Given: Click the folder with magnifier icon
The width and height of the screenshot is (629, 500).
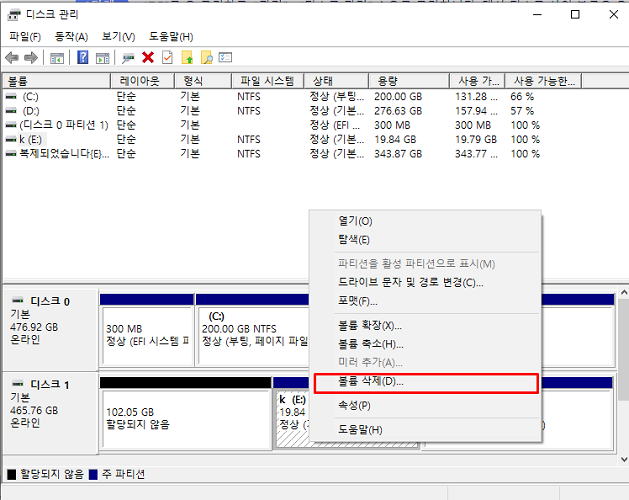Looking at the screenshot, I should point(207,57).
